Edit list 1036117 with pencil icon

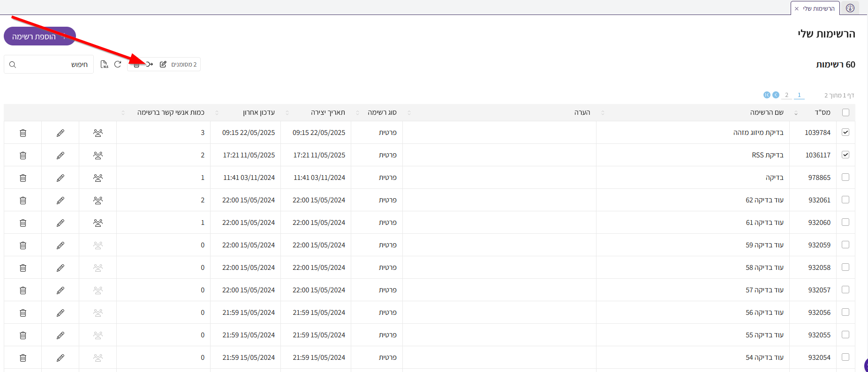[x=60, y=156]
